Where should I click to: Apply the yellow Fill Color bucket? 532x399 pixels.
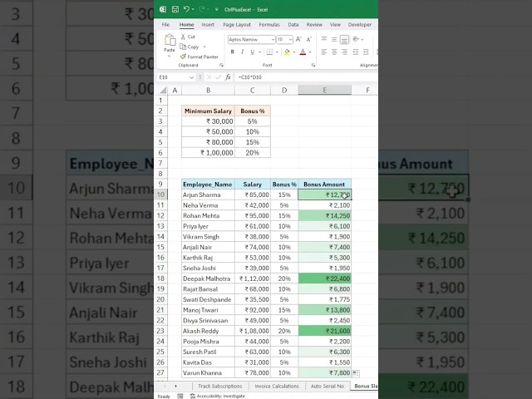click(x=287, y=52)
